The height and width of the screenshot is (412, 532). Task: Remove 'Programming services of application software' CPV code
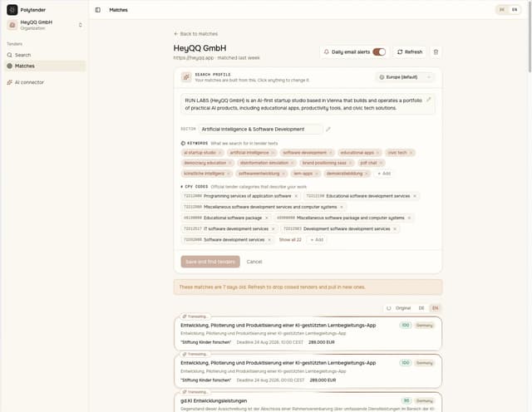[x=296, y=196]
